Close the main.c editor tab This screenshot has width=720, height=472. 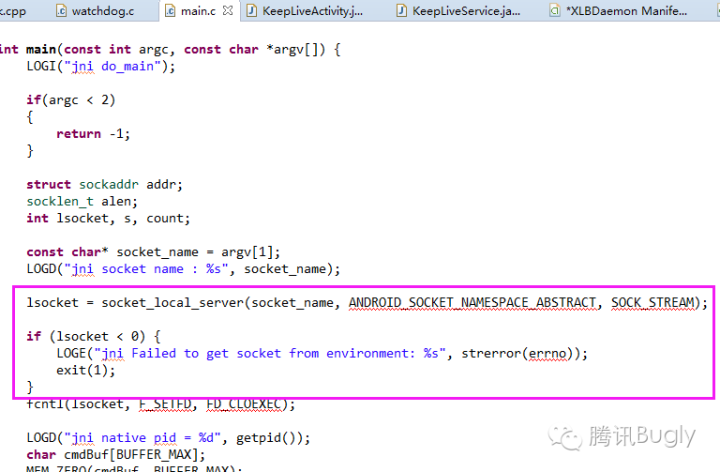(225, 11)
